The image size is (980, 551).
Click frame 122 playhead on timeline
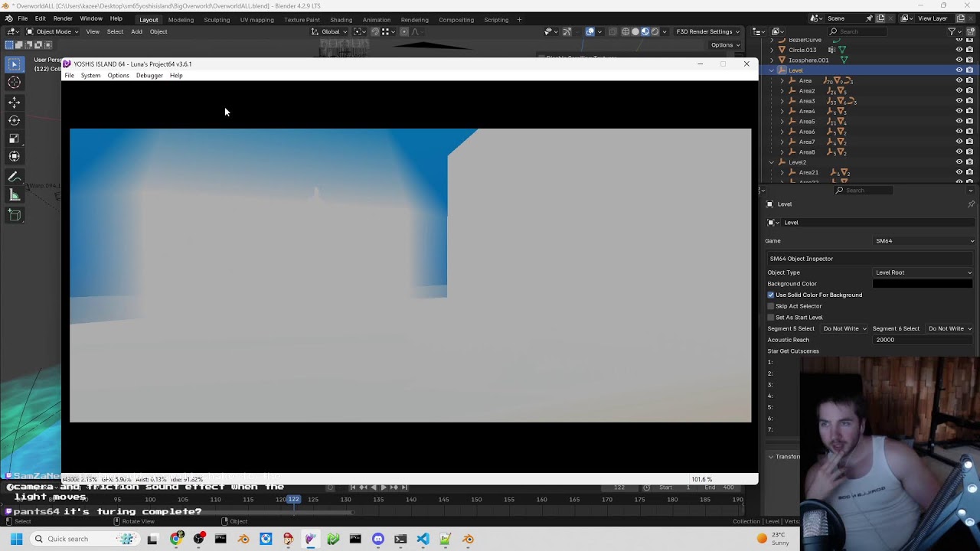pyautogui.click(x=293, y=499)
